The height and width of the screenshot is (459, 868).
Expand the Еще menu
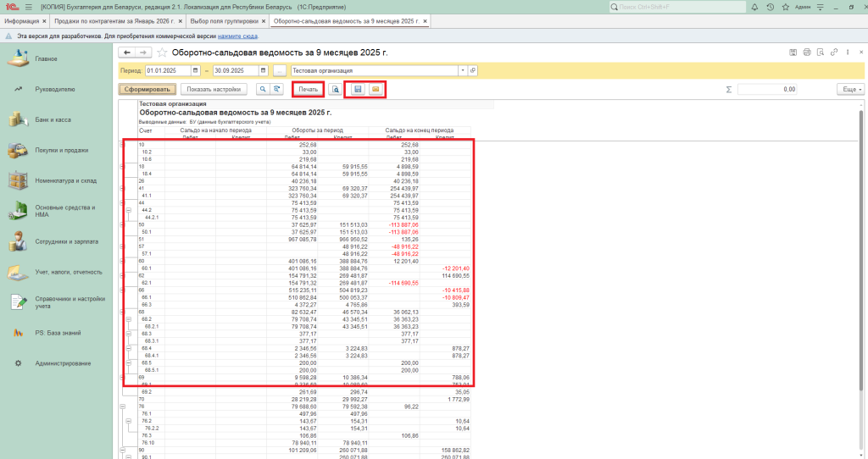pyautogui.click(x=849, y=89)
